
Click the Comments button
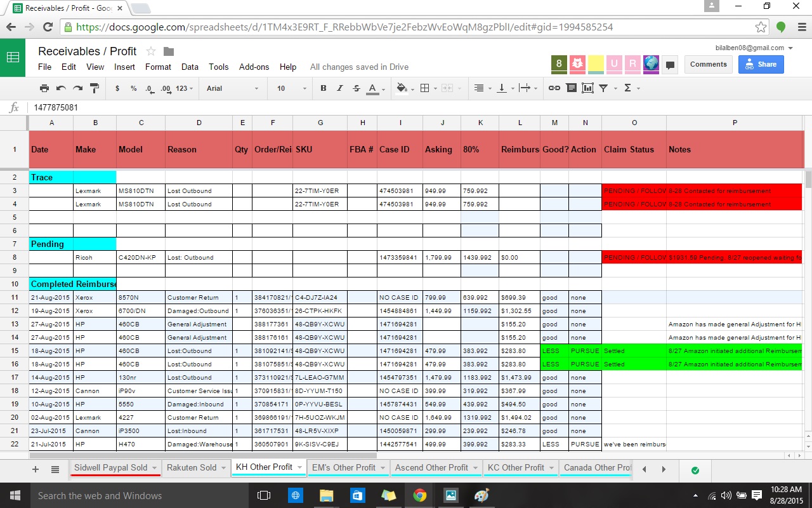(x=708, y=64)
